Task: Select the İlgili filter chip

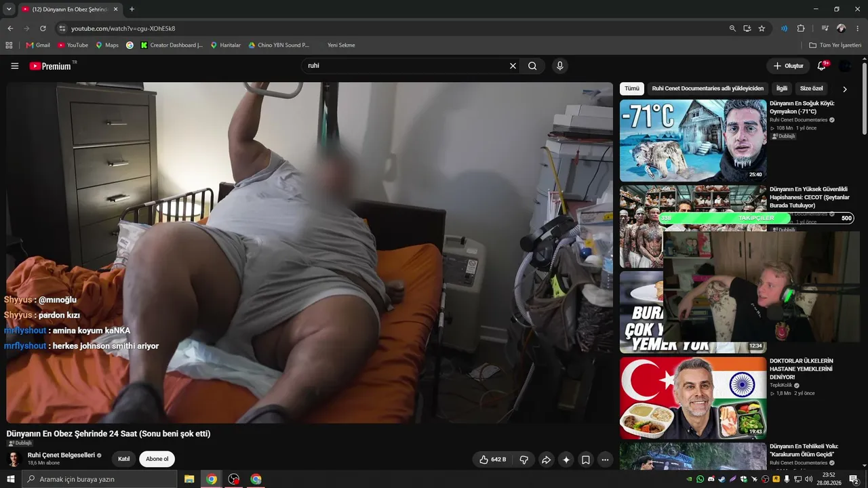Action: (x=782, y=89)
